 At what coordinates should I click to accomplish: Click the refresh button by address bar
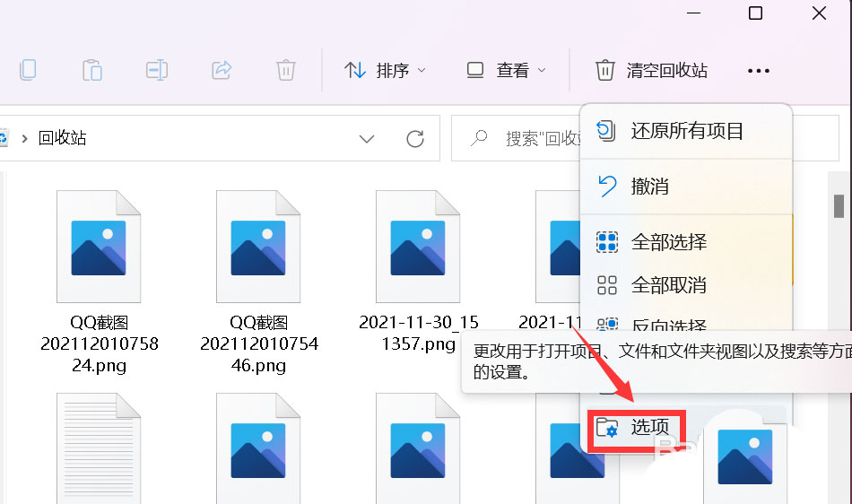coord(415,138)
